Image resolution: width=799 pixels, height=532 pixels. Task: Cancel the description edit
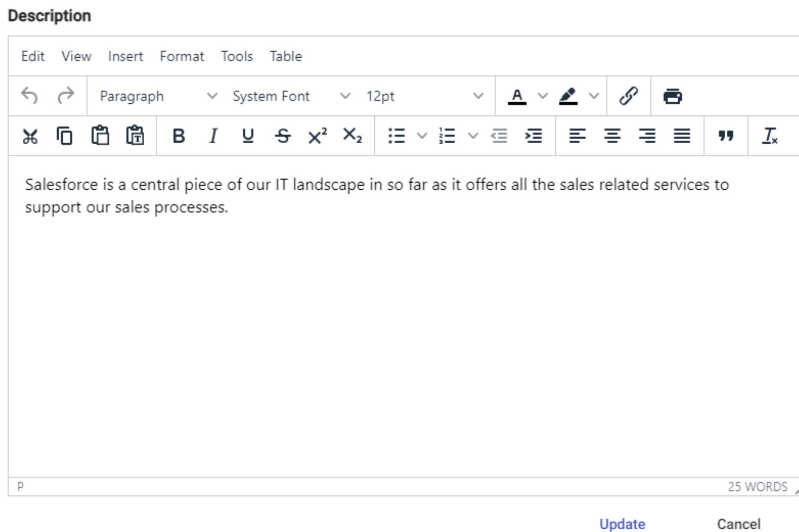[739, 524]
